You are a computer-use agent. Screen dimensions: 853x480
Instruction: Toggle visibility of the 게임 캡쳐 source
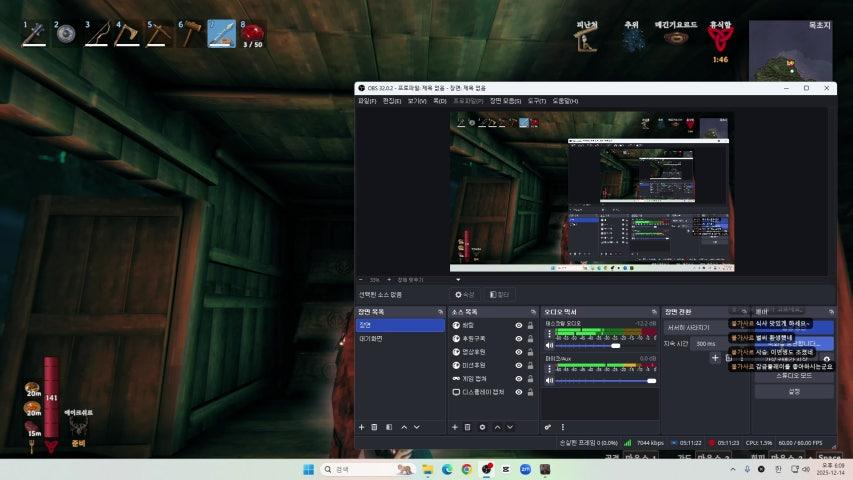519,379
